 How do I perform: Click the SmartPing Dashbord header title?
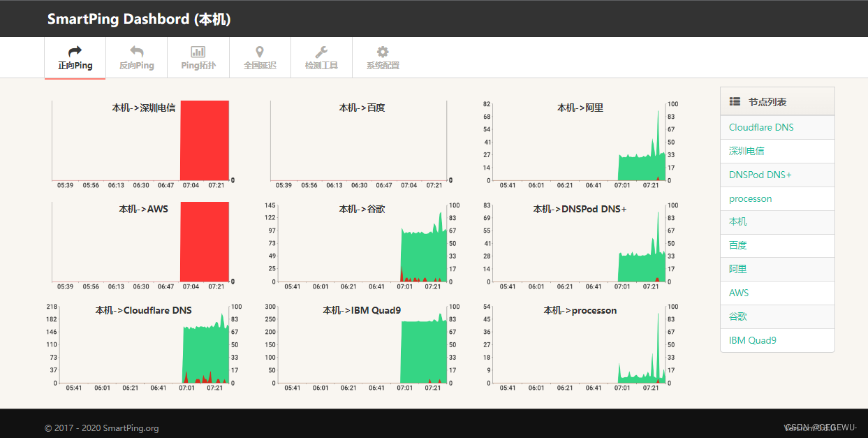coord(139,19)
